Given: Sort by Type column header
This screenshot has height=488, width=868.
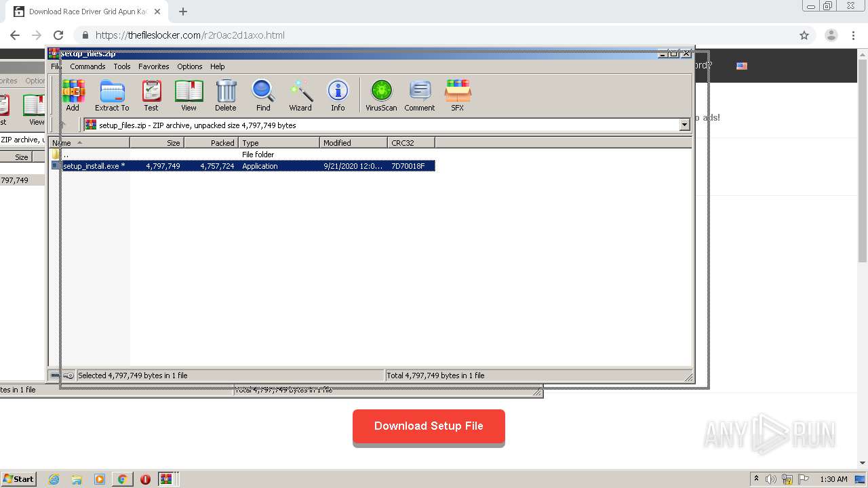Looking at the screenshot, I should pyautogui.click(x=279, y=143).
